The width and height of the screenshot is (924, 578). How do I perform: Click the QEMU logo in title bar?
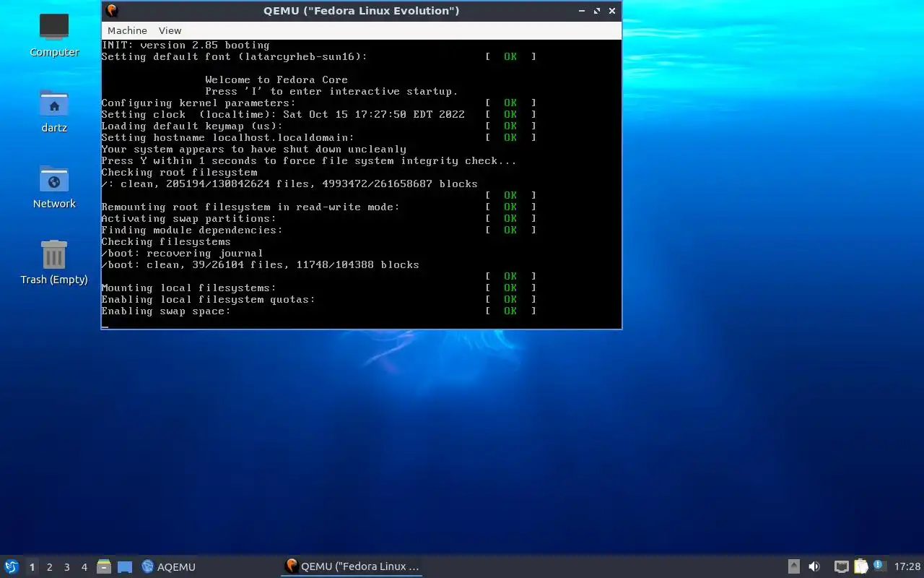[112, 10]
